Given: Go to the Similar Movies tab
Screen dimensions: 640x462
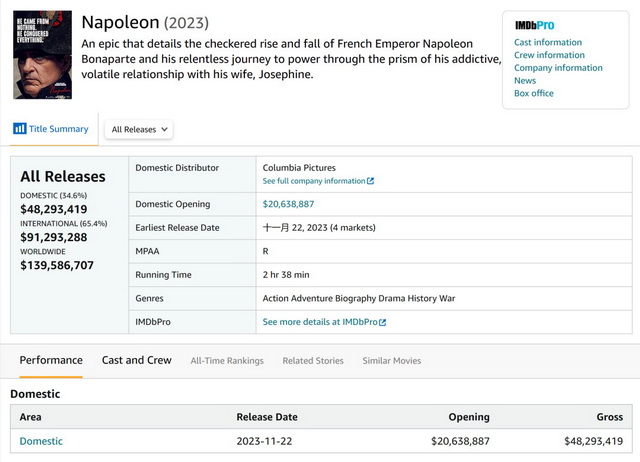Looking at the screenshot, I should 391,360.
